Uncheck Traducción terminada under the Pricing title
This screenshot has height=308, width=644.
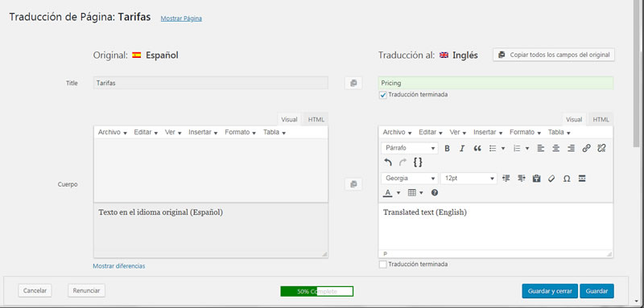[x=383, y=95]
